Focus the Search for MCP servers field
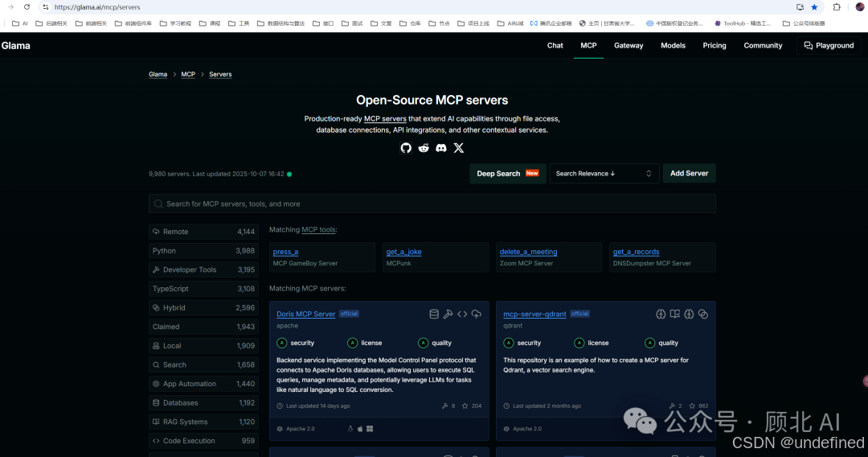The image size is (868, 457). [x=432, y=204]
